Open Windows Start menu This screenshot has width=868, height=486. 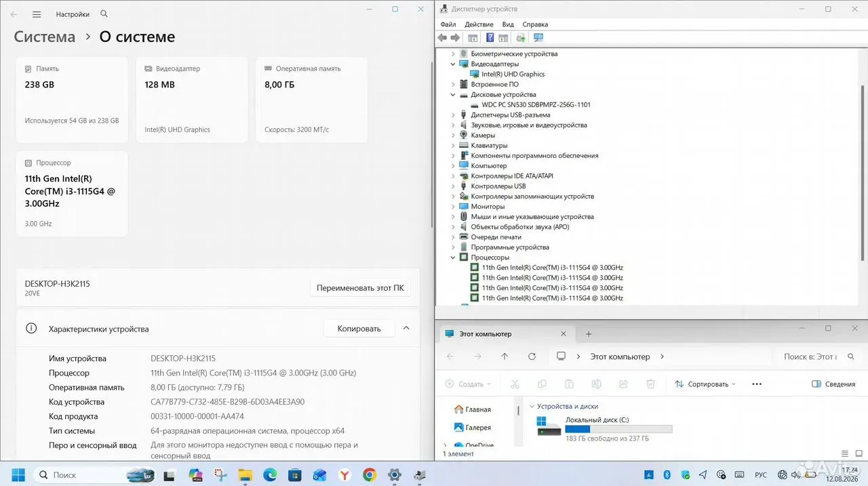18,474
